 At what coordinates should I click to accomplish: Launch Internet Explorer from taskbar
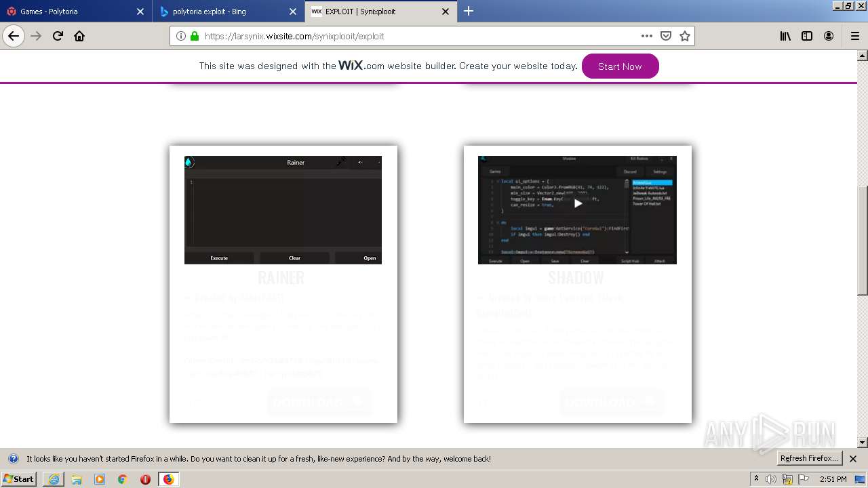click(x=54, y=479)
